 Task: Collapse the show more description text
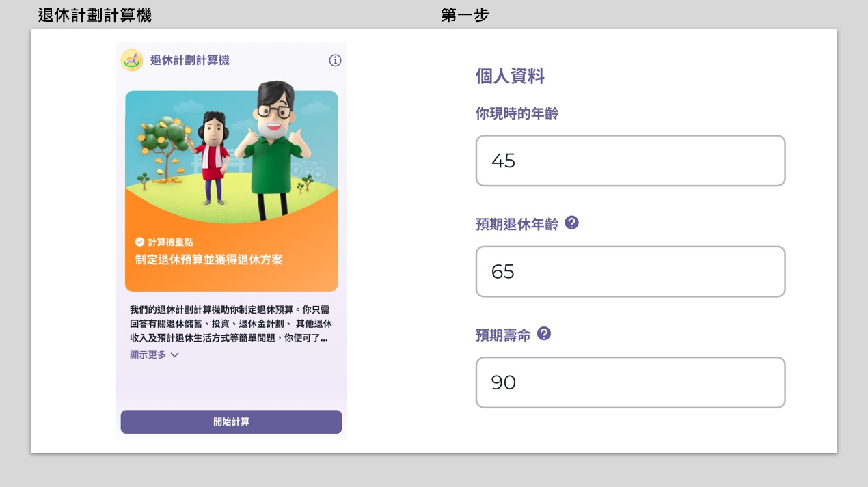(148, 354)
